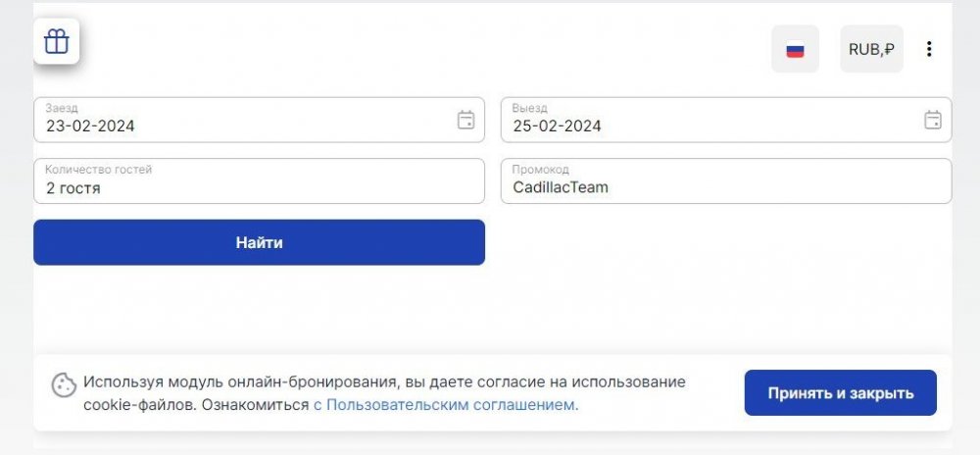This screenshot has width=980, height=455.
Task: Click the calendar icon in the Заезд field
Action: click(466, 120)
